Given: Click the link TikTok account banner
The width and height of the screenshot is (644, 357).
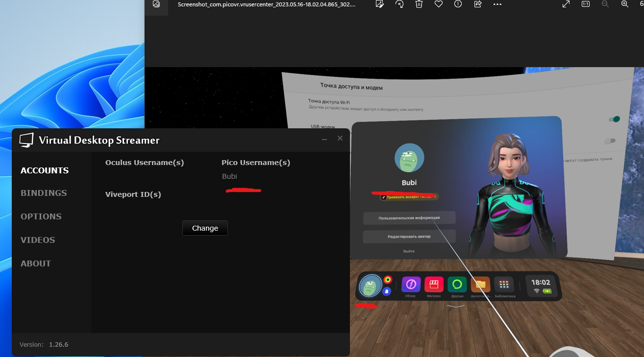Looking at the screenshot, I should click(409, 197).
